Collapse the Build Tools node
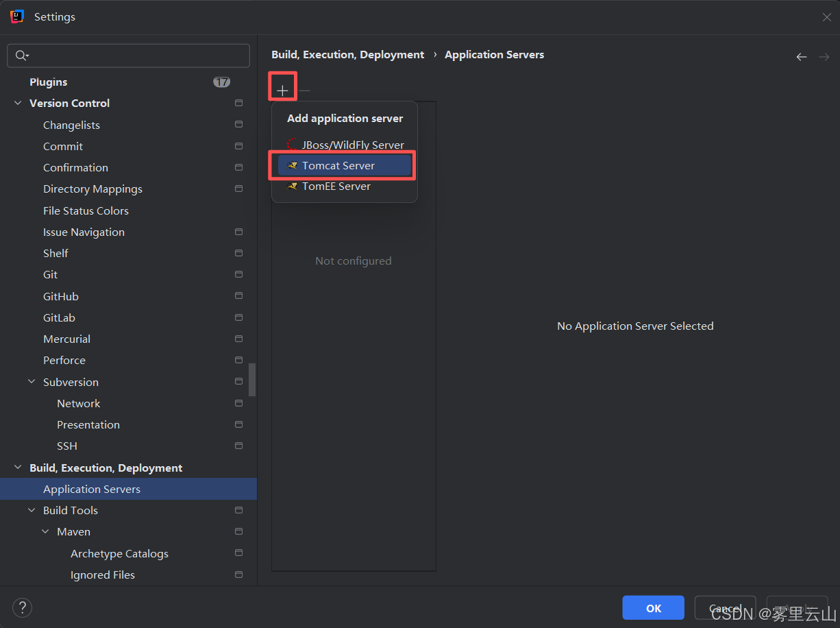This screenshot has width=840, height=628. [x=32, y=510]
